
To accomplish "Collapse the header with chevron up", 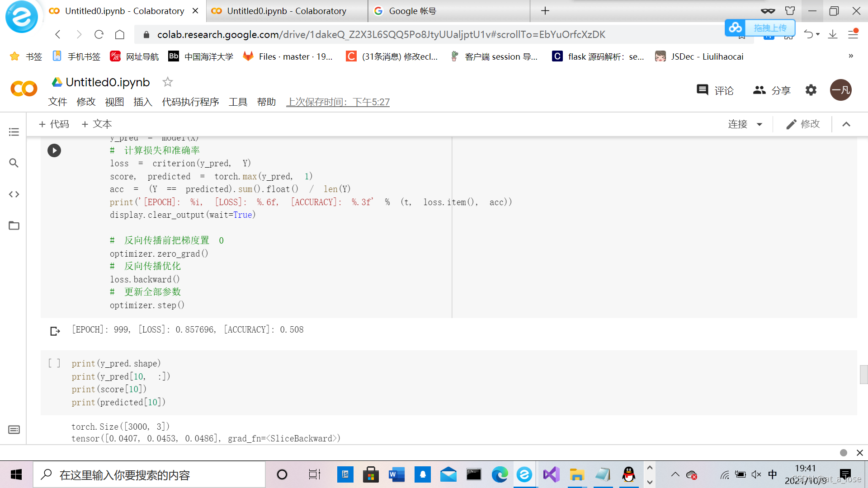I will [846, 124].
